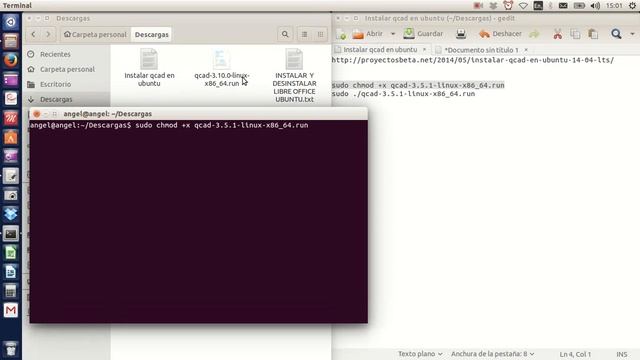Open Gmail from the dock
640x360 pixels.
(11, 310)
